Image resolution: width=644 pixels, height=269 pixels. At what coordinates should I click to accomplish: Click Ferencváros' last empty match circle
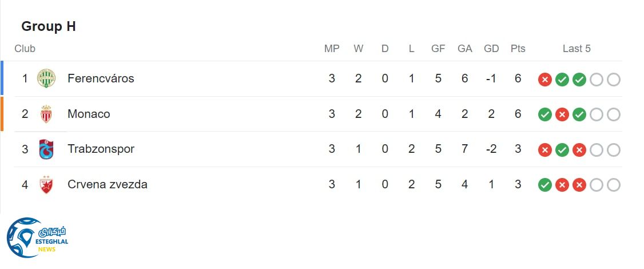[614, 80]
